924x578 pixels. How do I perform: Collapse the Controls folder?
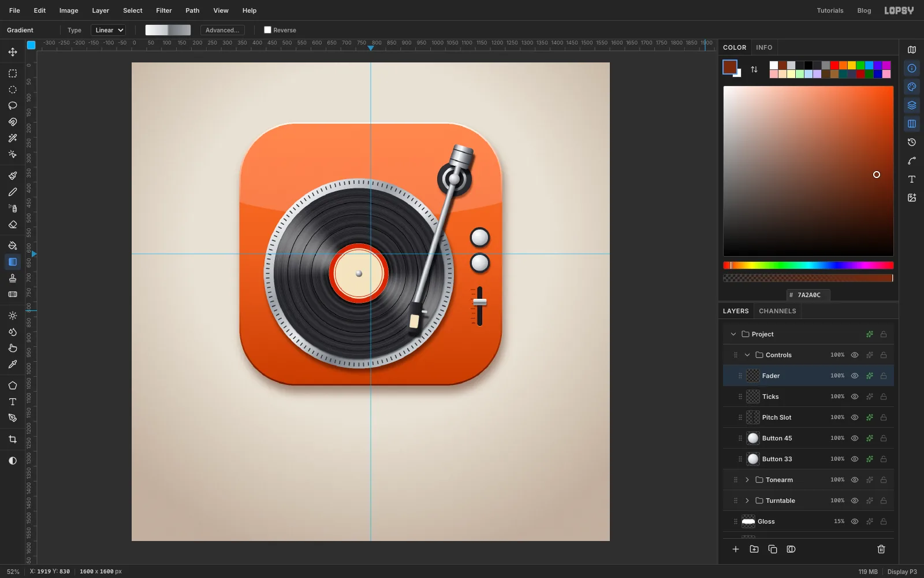(747, 355)
